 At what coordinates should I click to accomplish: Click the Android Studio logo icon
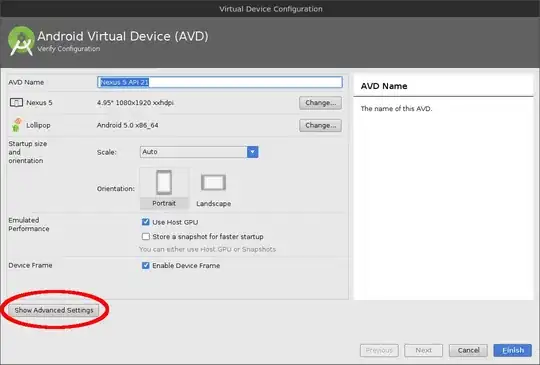pyautogui.click(x=21, y=41)
